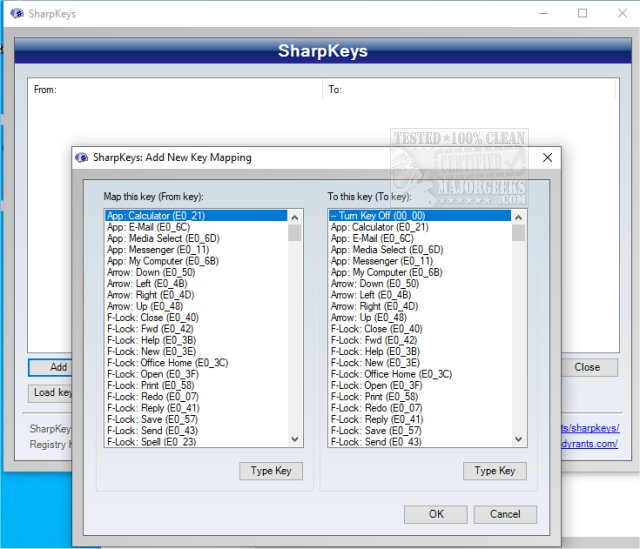640x549 pixels.
Task: Click the From list scrollbar thumb
Action: coord(295,233)
